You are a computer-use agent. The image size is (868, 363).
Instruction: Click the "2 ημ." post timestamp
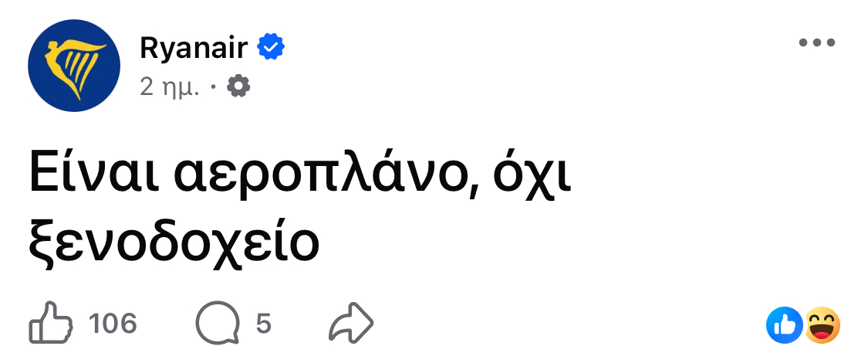[x=170, y=87]
